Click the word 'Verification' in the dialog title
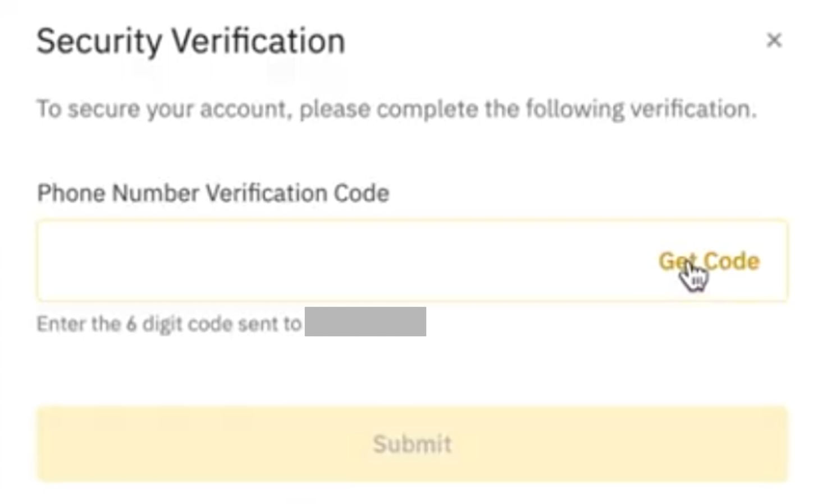Image resolution: width=822 pixels, height=504 pixels. coord(258,42)
